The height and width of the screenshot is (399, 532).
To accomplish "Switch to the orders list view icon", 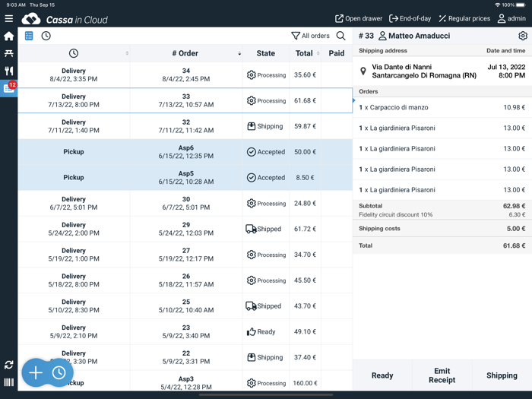I will click(x=29, y=36).
